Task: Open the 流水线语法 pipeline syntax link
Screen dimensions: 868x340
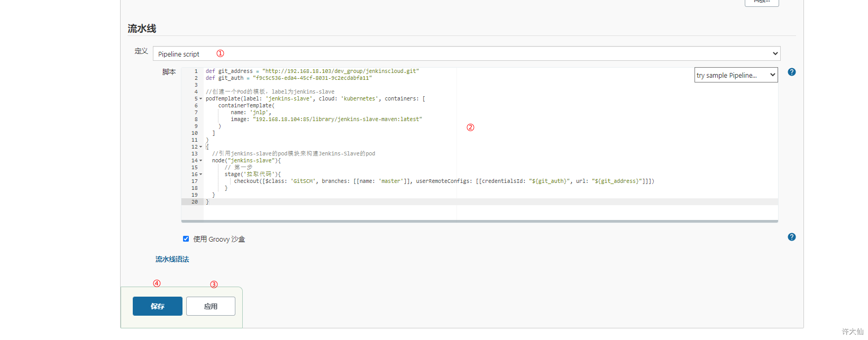Action: (172, 259)
